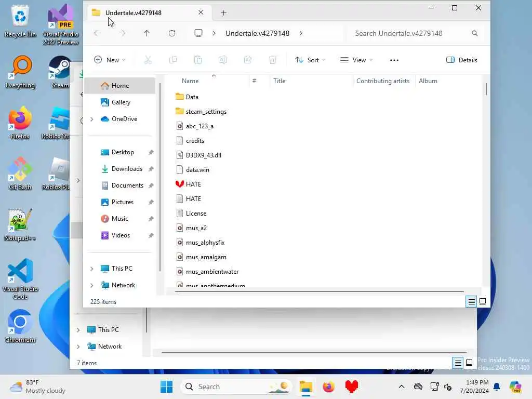The height and width of the screenshot is (399, 532).
Task: Select the data.win file
Action: coord(192,170)
